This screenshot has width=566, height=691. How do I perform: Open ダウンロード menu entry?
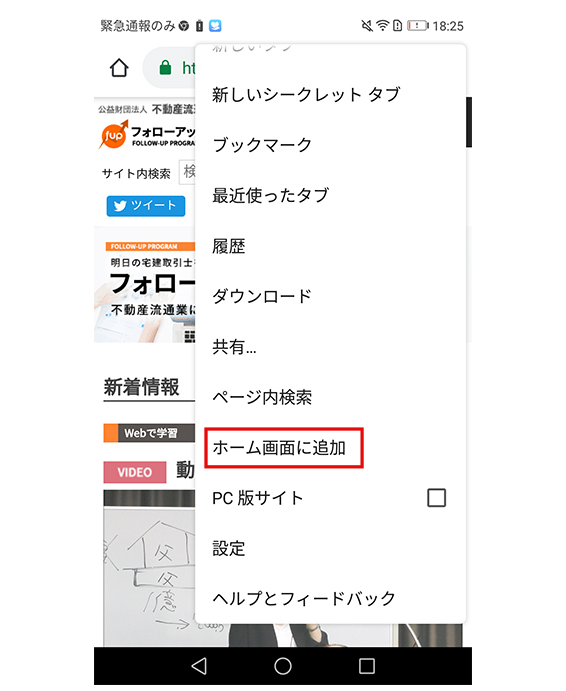coord(330,296)
